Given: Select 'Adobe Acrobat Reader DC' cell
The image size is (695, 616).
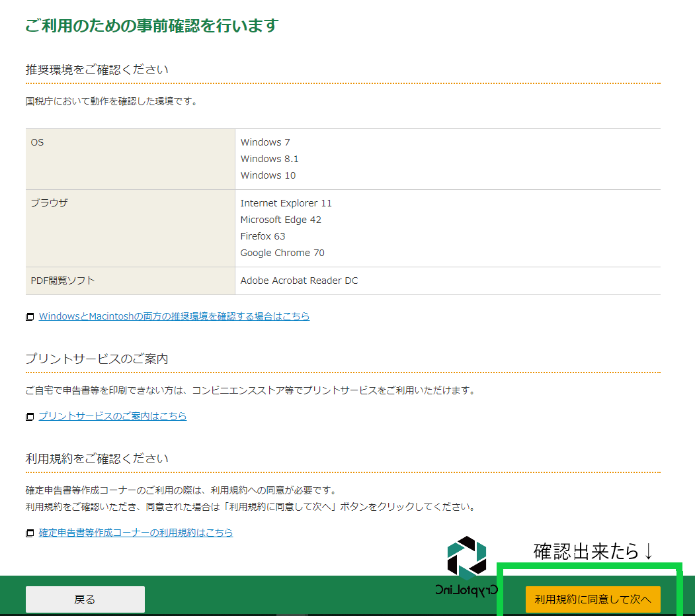Looking at the screenshot, I should pos(299,281).
